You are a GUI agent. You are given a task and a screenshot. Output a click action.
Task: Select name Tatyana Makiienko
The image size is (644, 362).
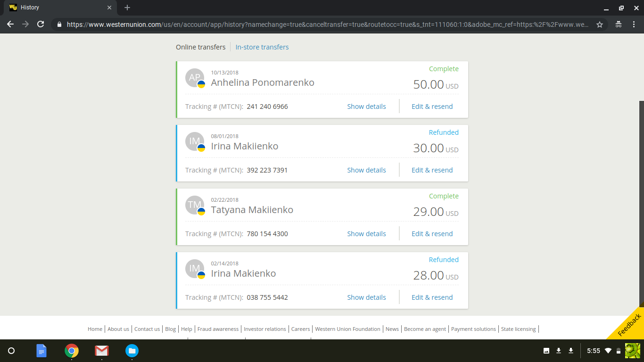252,210
